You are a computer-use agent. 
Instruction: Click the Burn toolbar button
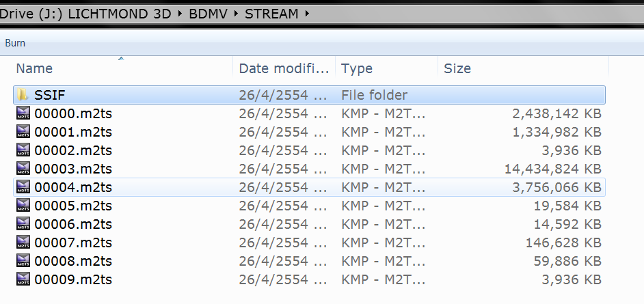15,43
